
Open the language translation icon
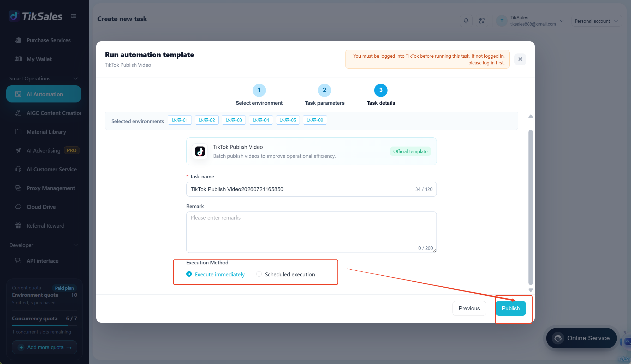click(482, 21)
